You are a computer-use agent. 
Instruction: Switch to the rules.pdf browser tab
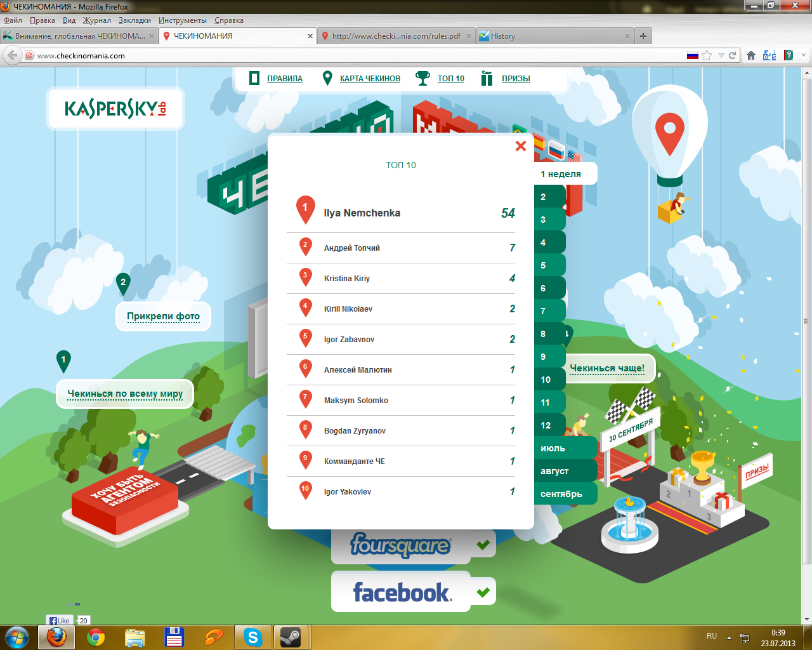coord(396,36)
